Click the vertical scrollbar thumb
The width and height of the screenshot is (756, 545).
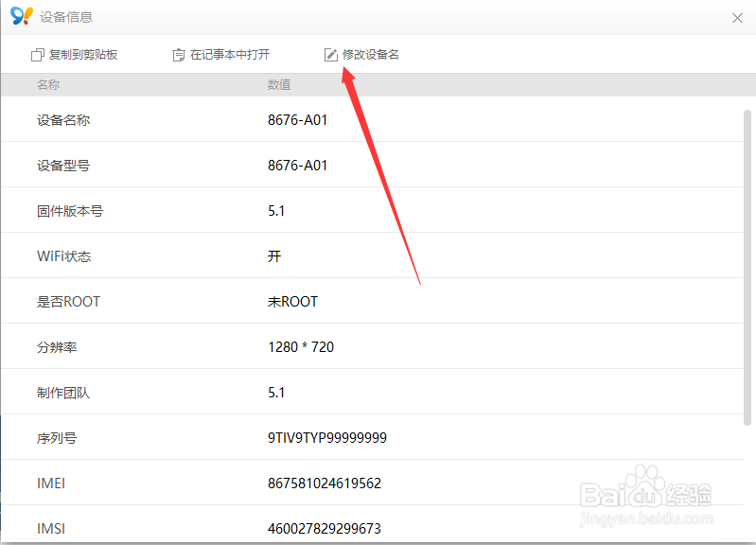(x=747, y=268)
